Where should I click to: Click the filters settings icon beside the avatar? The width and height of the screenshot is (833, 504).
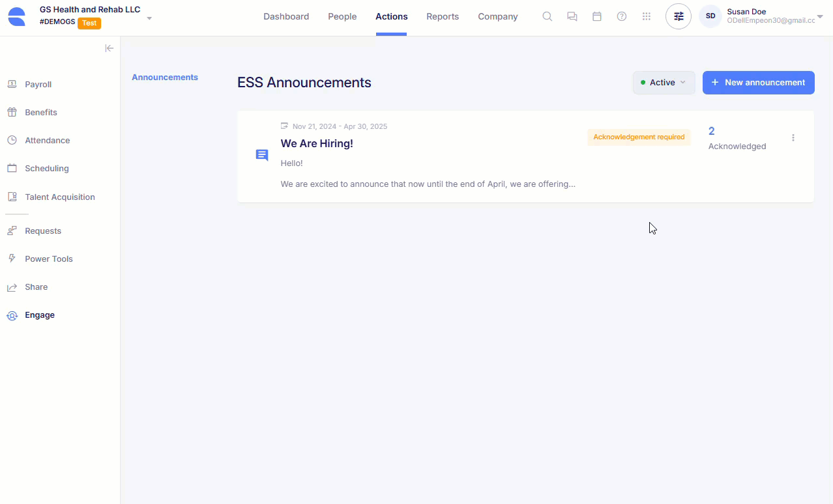click(x=678, y=16)
